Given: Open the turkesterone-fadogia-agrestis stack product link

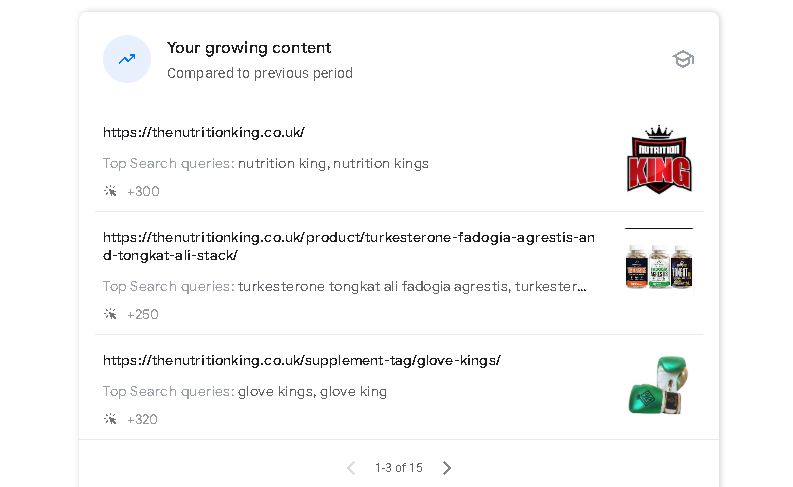Looking at the screenshot, I should (x=348, y=246).
